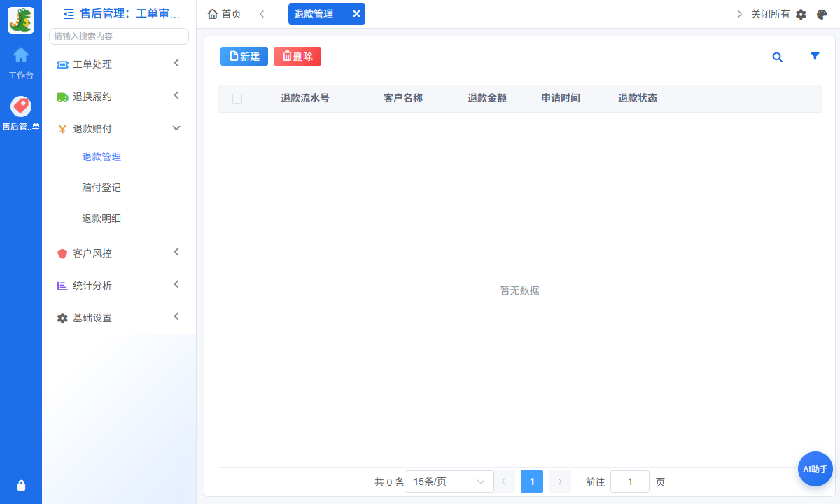This screenshot has width=840, height=504.
Task: Select the 退款管理 submenu item
Action: click(x=101, y=157)
